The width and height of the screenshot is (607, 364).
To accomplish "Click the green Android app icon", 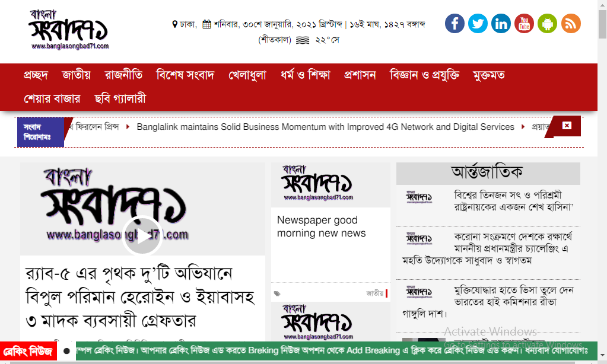I will 547,23.
